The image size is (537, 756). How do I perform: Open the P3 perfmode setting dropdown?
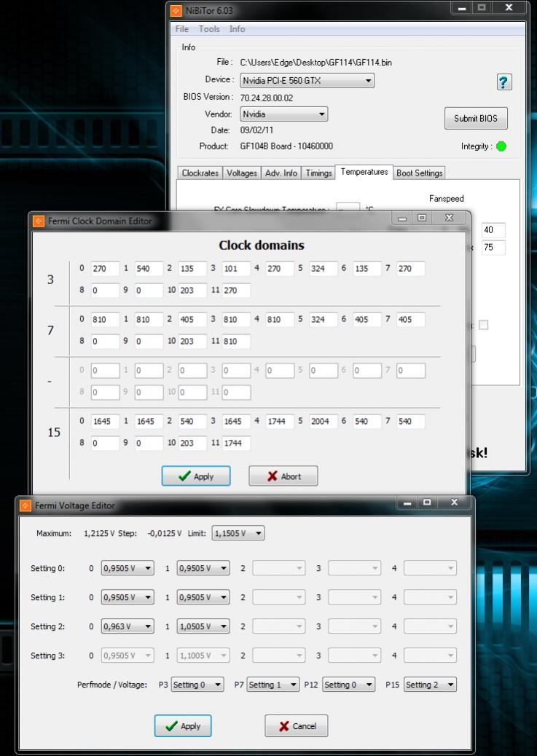[x=197, y=685]
